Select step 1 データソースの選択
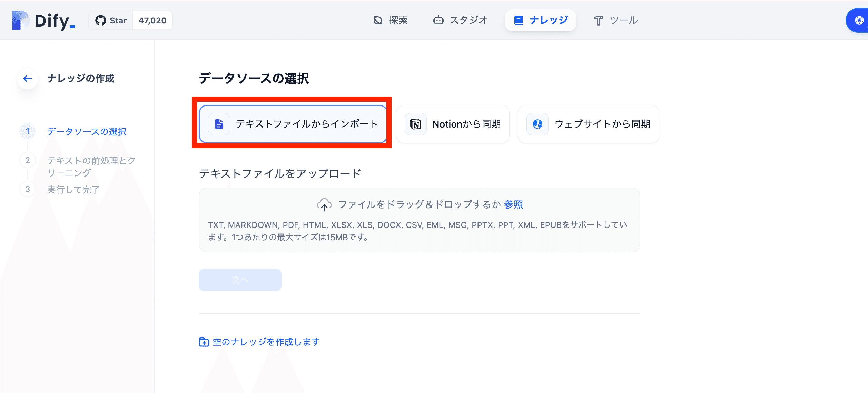Screen dimensions: 868x393 [87, 131]
